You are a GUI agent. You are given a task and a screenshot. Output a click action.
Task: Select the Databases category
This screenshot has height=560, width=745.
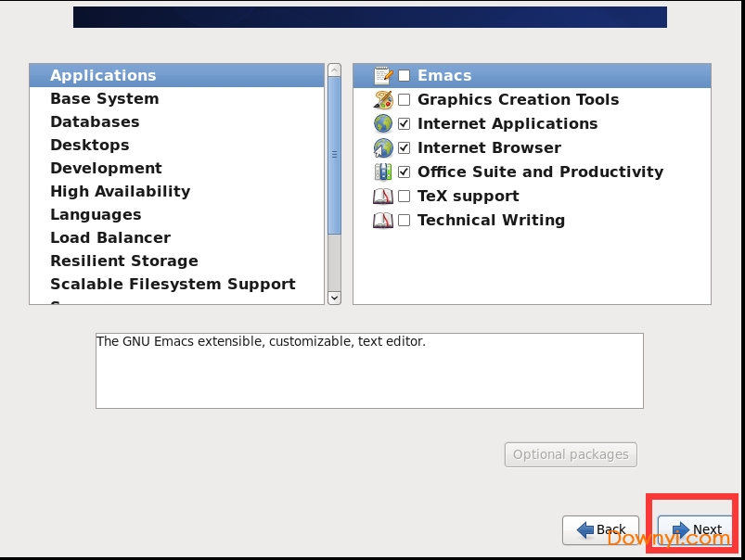[x=95, y=122]
